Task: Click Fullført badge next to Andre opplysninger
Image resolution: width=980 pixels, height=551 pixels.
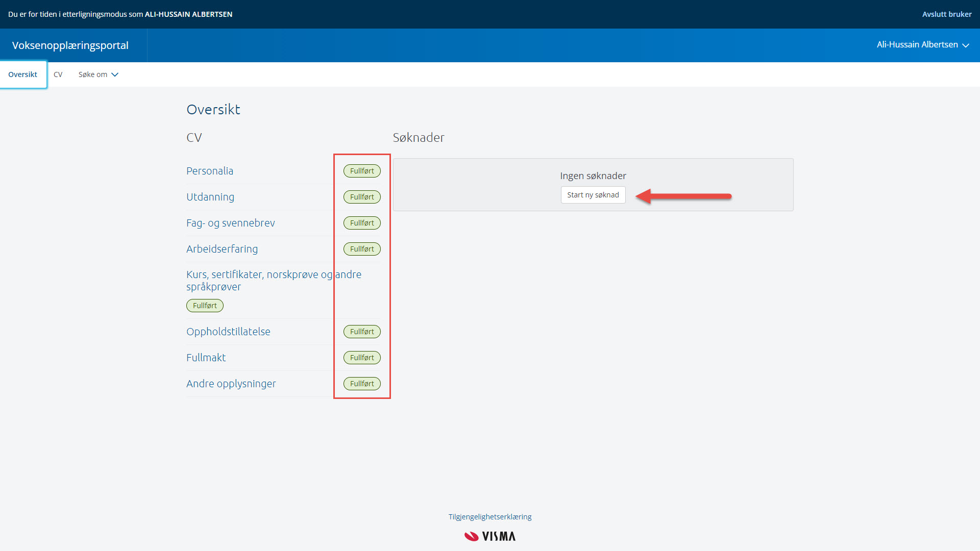Action: 362,384
